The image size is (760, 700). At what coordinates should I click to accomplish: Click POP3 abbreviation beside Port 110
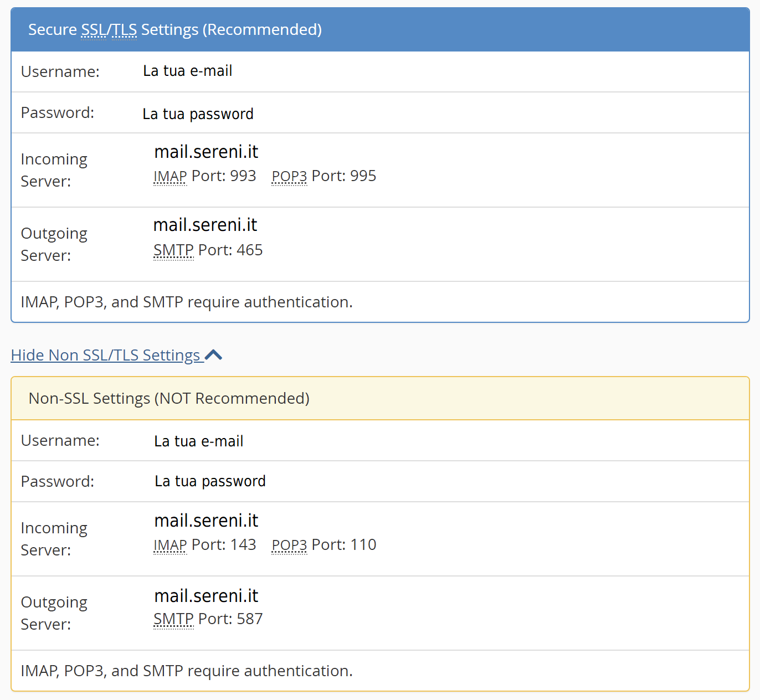tap(289, 545)
